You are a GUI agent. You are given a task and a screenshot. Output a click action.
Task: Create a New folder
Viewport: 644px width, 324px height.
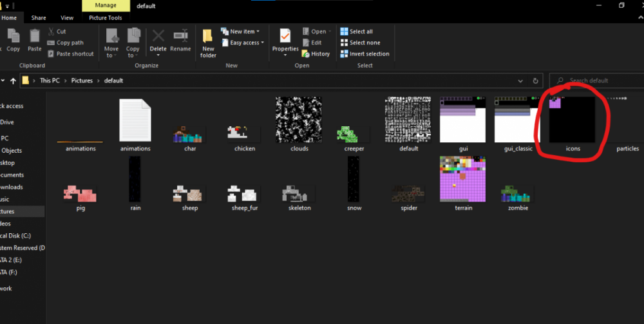coord(208,43)
